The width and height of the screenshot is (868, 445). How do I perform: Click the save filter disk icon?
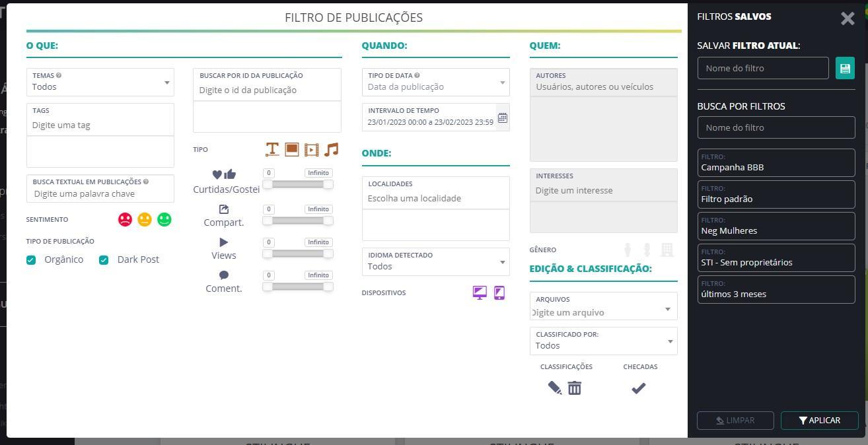coord(845,68)
